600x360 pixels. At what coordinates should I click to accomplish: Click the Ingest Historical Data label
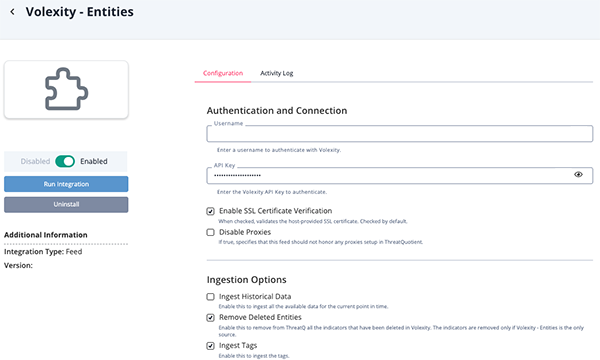tap(255, 296)
